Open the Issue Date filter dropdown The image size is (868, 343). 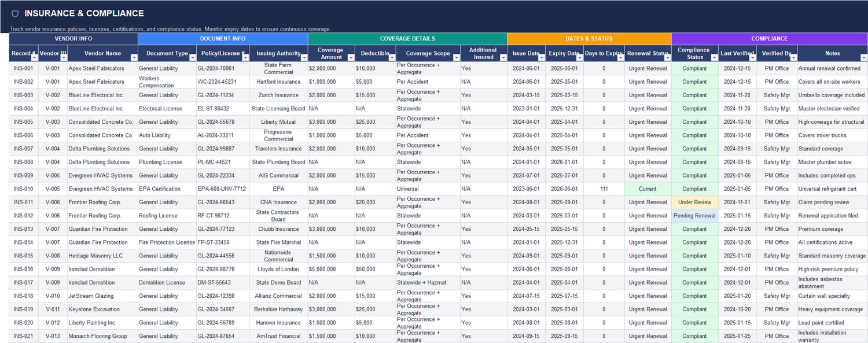541,57
